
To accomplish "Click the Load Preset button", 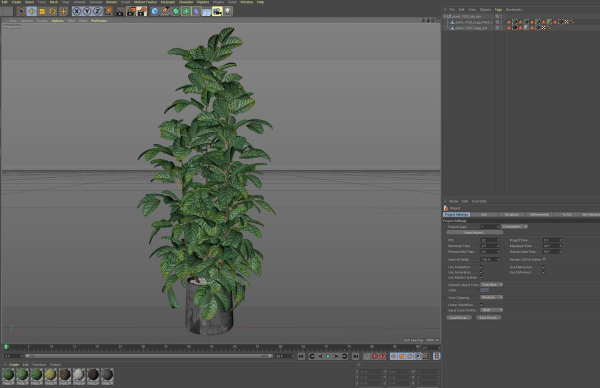I will tap(458, 318).
